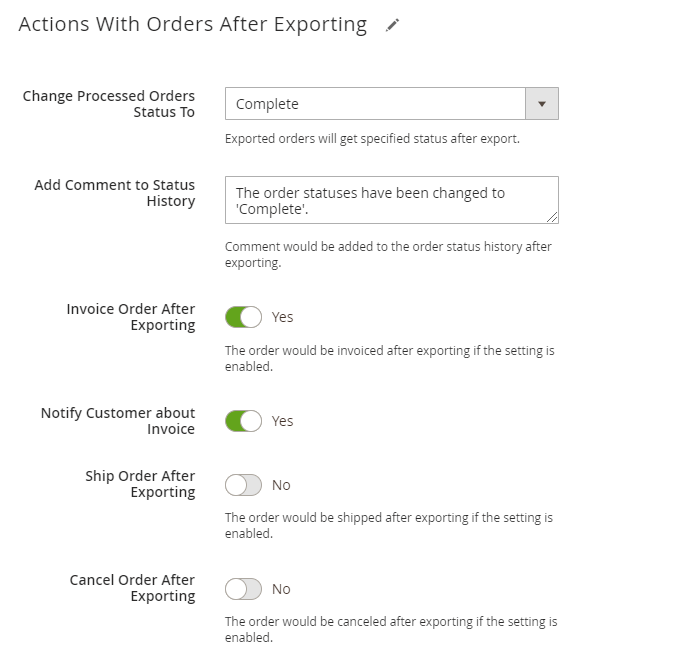Click 'Yes' text beside the Invoice Order toggle
Viewport: 684px width, 662px height.
tap(283, 317)
